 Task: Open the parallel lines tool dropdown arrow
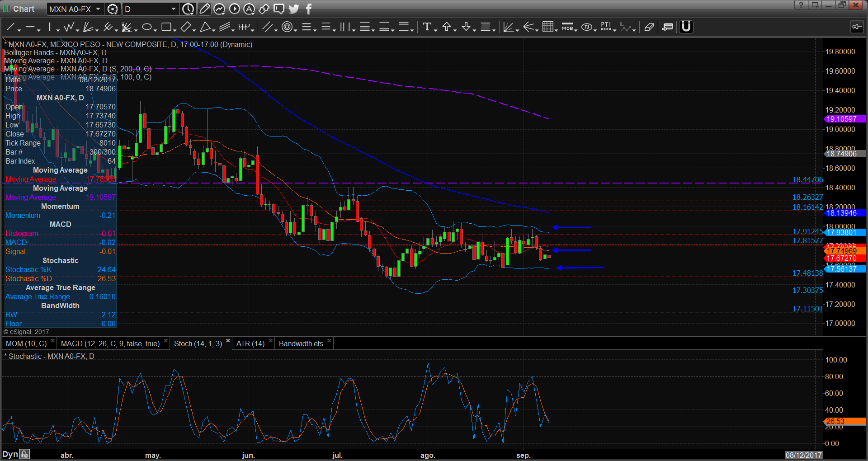tap(276, 30)
